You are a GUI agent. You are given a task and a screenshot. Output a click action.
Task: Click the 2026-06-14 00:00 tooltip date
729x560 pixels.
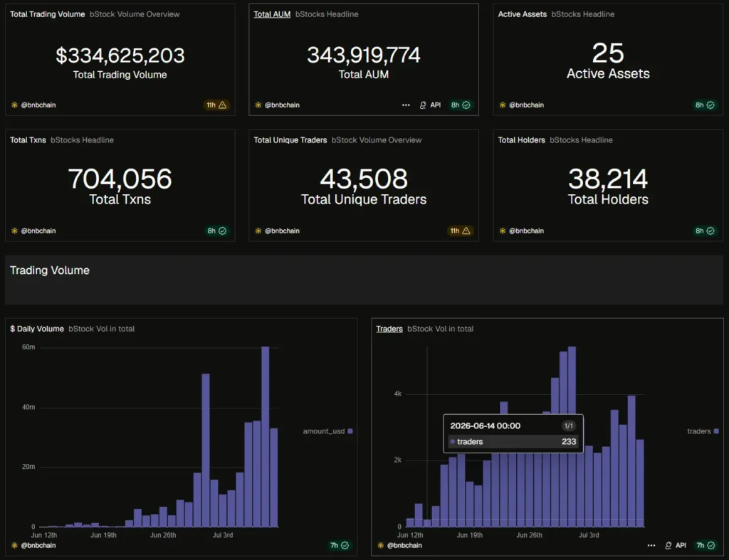click(485, 426)
